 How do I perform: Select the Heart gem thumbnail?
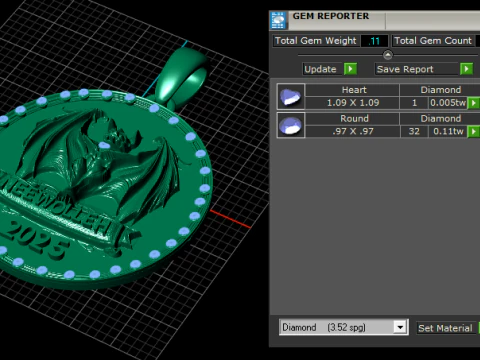[x=291, y=97]
